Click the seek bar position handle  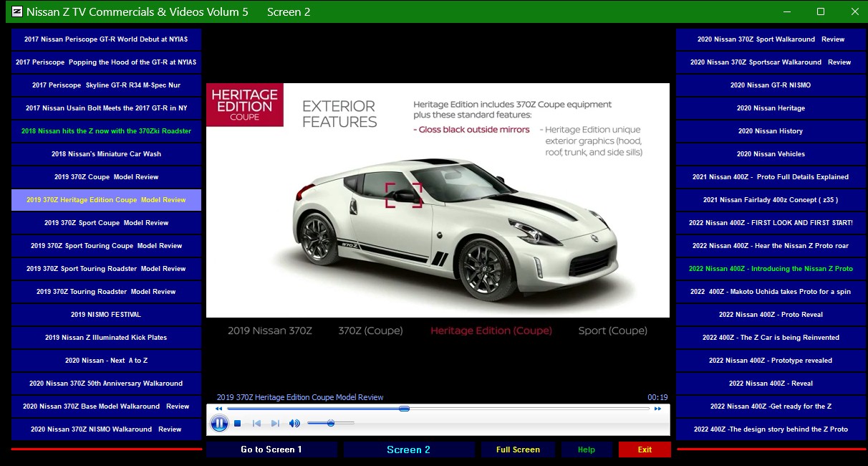pyautogui.click(x=404, y=409)
